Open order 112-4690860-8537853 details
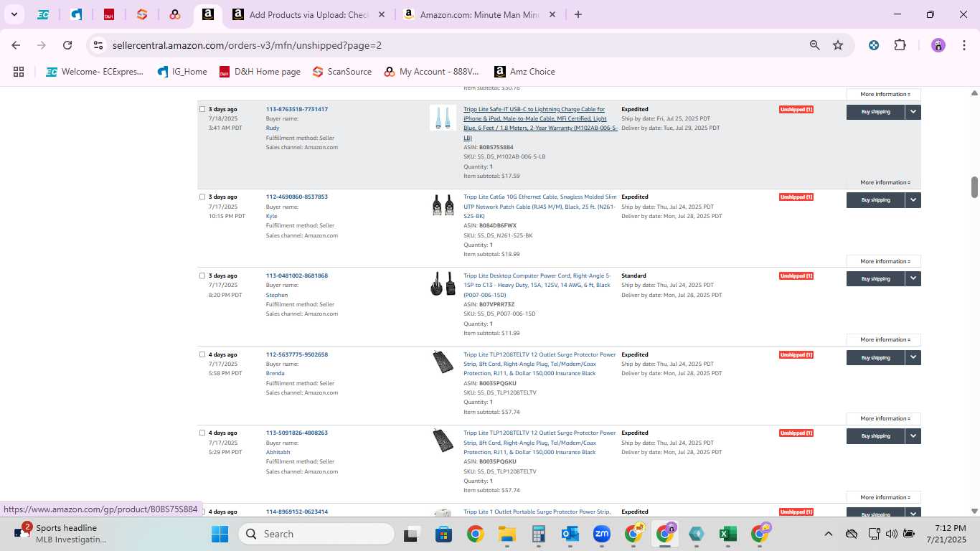The height and width of the screenshot is (551, 980). (x=297, y=197)
